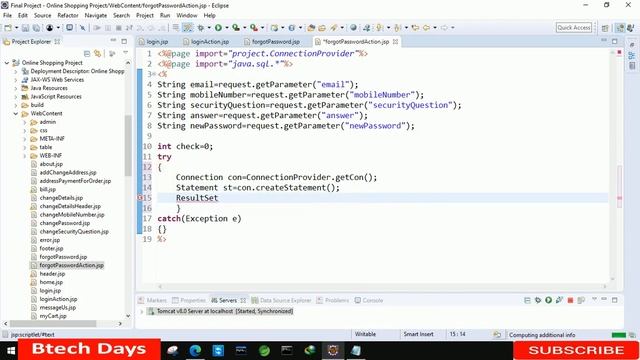Toggle Mark Occurrences toolbar button

[x=187, y=28]
